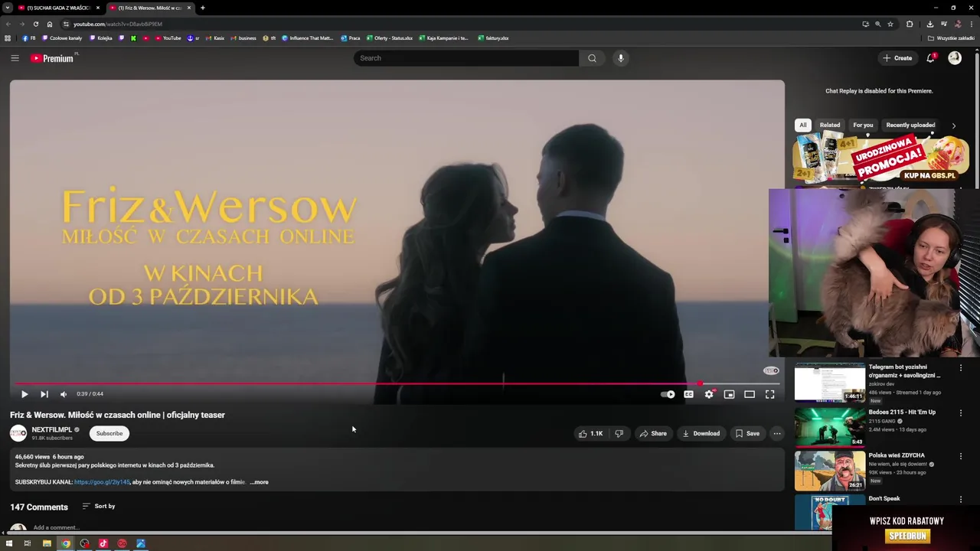Open Windows Start menu
Image resolution: width=980 pixels, height=551 pixels.
[9, 543]
